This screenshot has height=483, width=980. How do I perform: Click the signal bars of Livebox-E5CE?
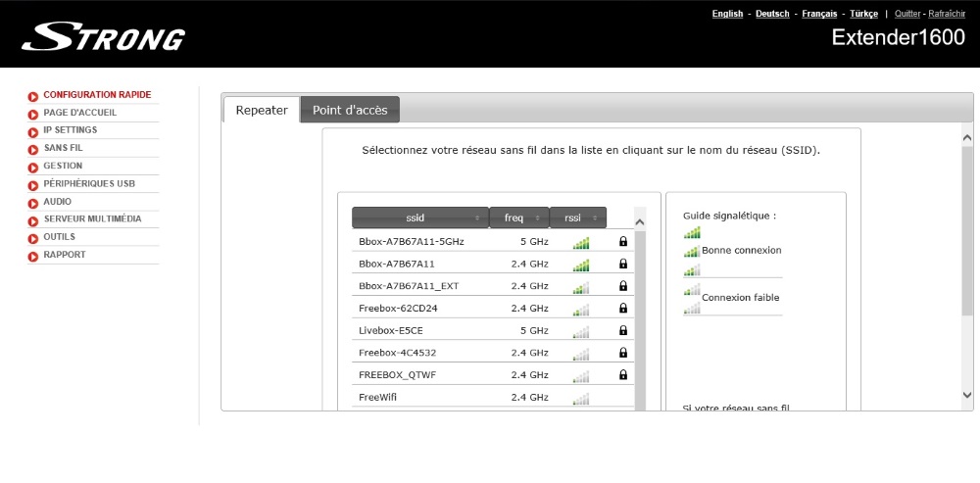[580, 332]
